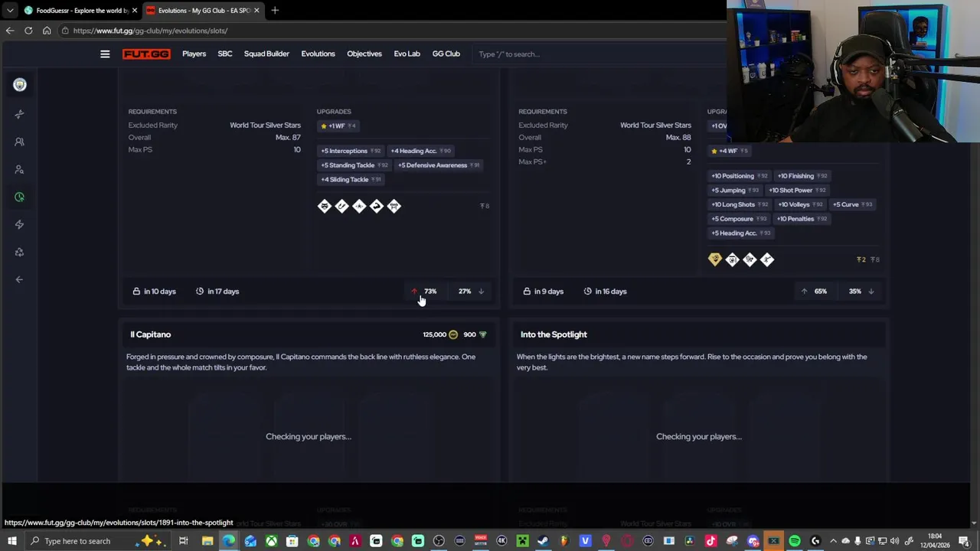Image resolution: width=980 pixels, height=551 pixels.
Task: Open the Squad Builder nav item
Action: [266, 54]
